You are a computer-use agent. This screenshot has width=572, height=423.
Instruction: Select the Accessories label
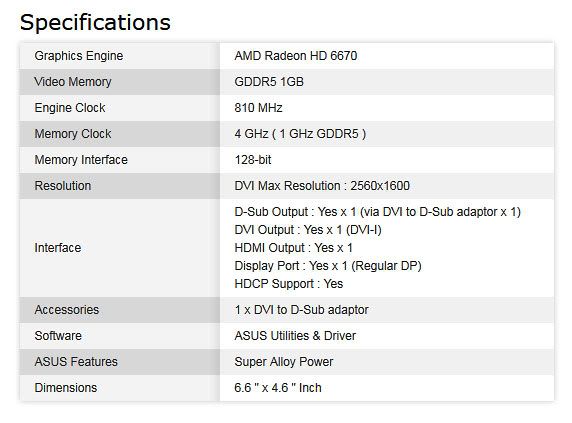coord(67,310)
